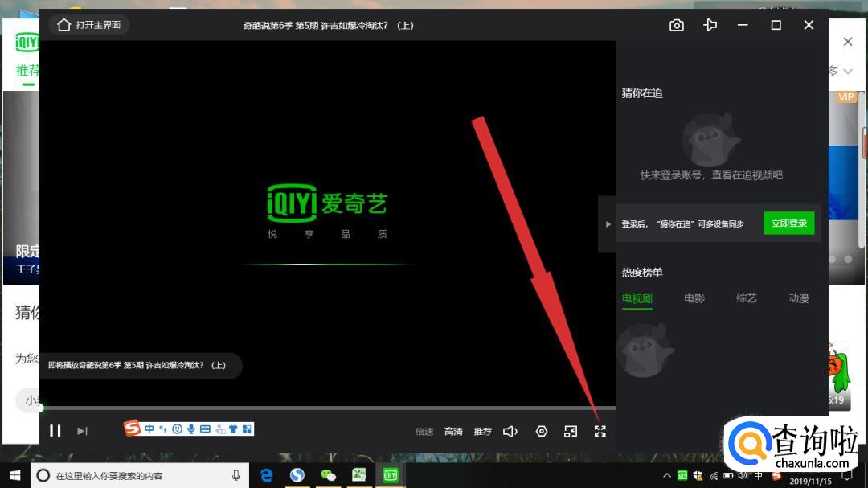Click the taskbar search microphone icon
The height and width of the screenshot is (488, 868).
click(x=235, y=475)
